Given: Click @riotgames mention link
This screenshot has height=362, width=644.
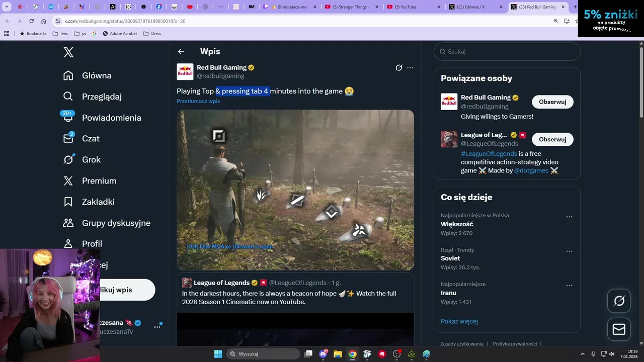Looking at the screenshot, I should tap(531, 170).
